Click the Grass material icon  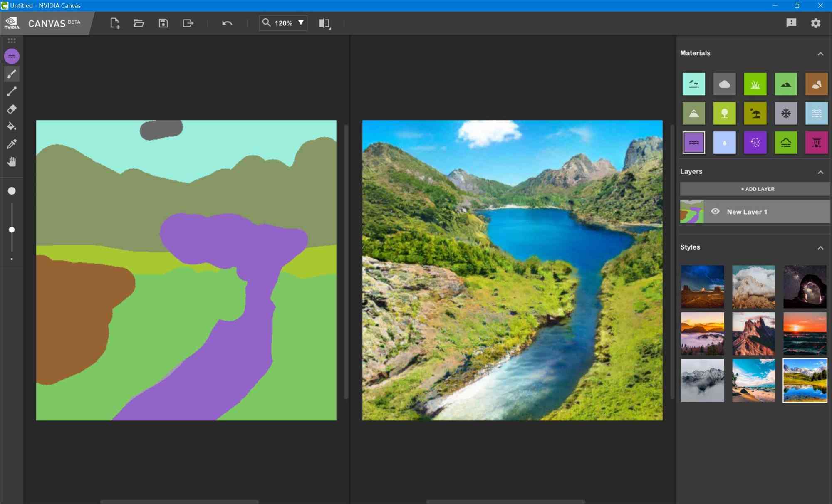(755, 84)
